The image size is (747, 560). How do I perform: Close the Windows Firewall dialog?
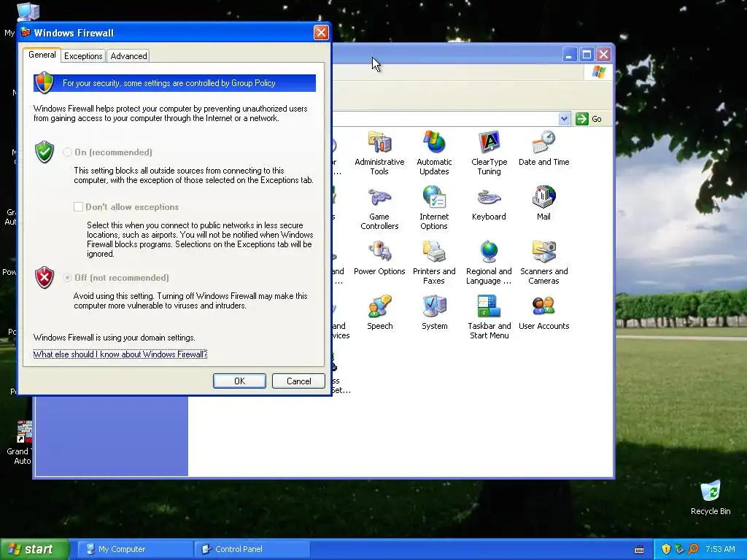click(321, 32)
